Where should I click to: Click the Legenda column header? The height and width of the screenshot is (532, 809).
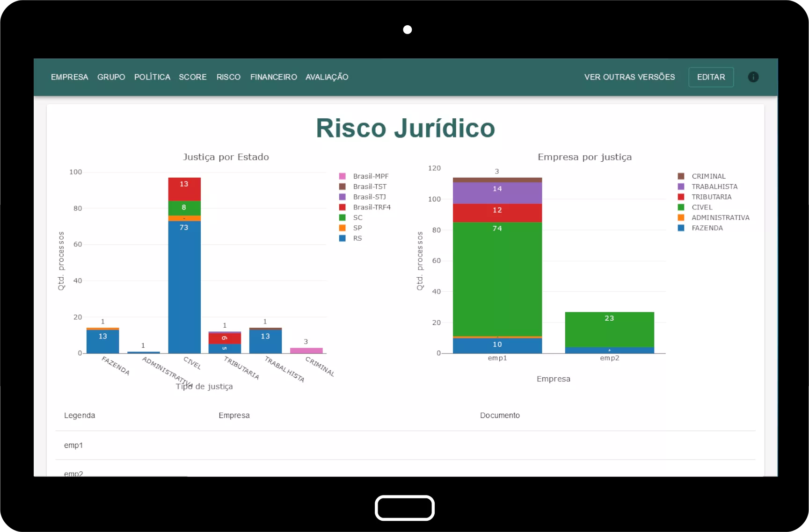coord(80,415)
